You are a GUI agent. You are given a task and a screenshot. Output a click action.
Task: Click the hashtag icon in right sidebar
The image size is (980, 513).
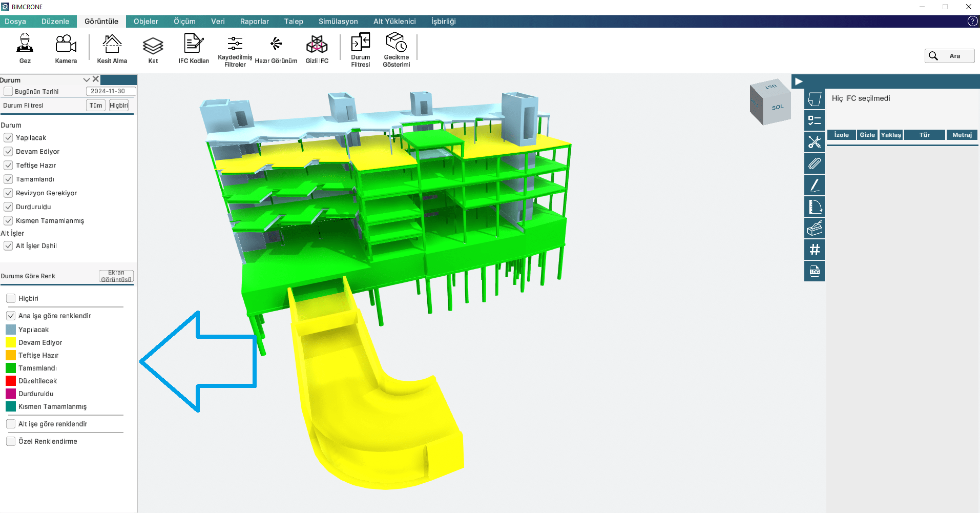pos(814,250)
